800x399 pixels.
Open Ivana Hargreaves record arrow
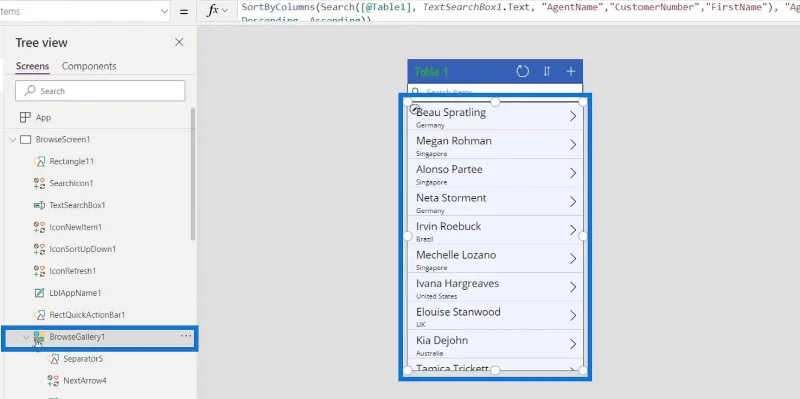pyautogui.click(x=573, y=287)
